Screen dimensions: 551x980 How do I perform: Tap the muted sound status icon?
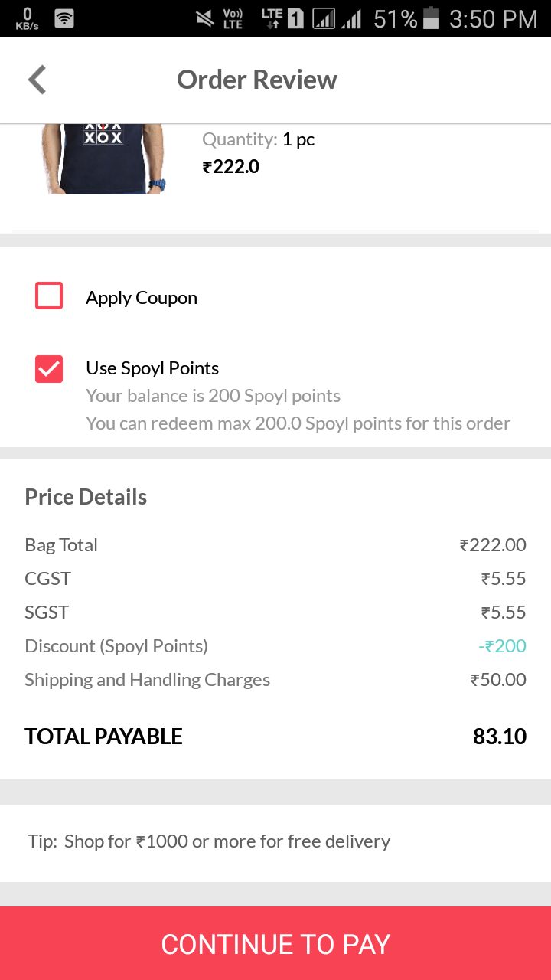coord(204,18)
